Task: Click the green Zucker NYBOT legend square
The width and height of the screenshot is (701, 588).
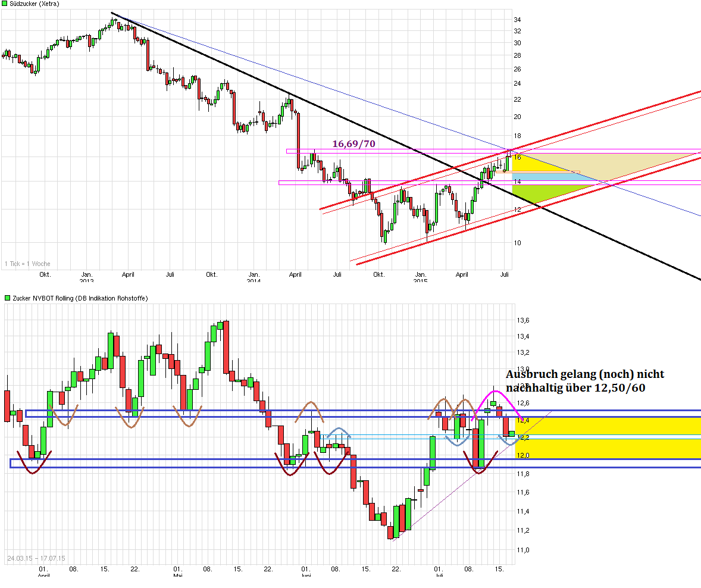Action: (8, 298)
